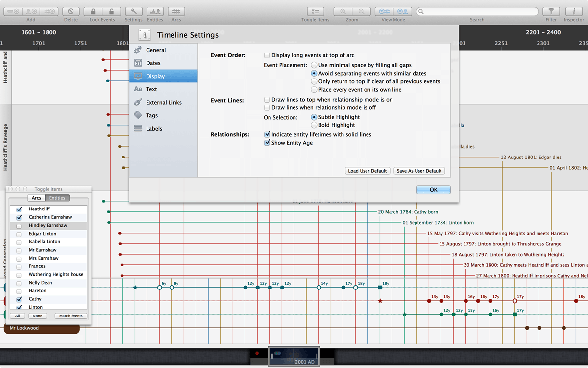Select General in Timeline Settings sidebar
Screen dimensions: 588x368
click(164, 50)
